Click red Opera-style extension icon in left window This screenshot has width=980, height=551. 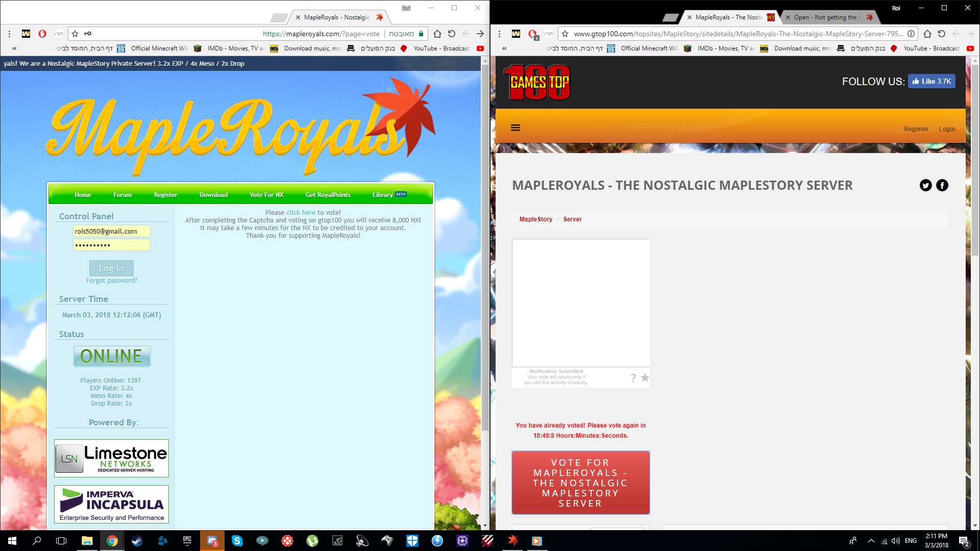(x=42, y=34)
